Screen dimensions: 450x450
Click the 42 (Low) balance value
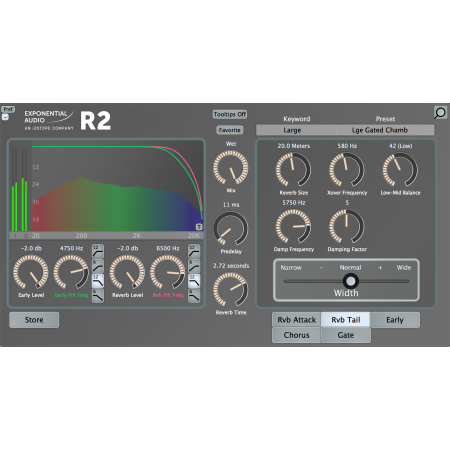coord(400,146)
